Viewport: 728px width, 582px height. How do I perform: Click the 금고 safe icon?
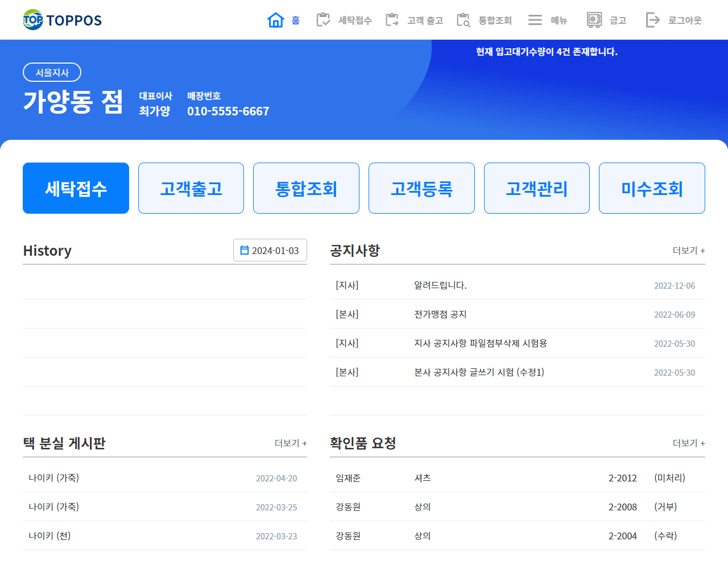tap(594, 20)
